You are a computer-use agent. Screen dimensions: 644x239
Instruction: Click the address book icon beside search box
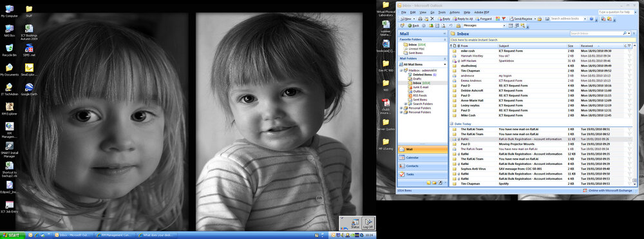click(x=547, y=19)
